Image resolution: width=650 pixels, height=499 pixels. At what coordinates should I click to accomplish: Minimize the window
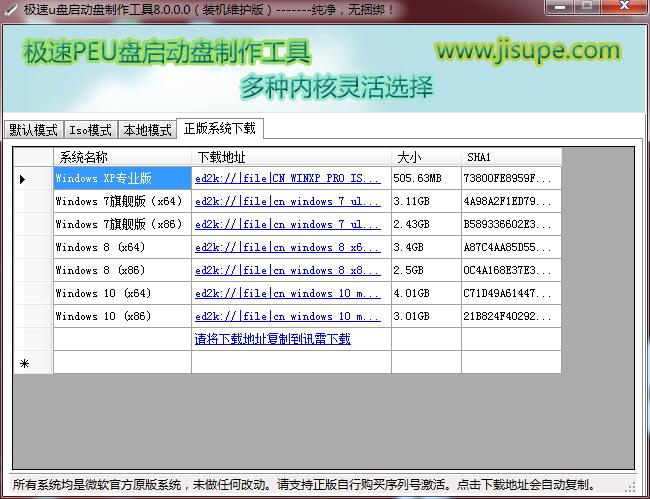click(x=560, y=6)
